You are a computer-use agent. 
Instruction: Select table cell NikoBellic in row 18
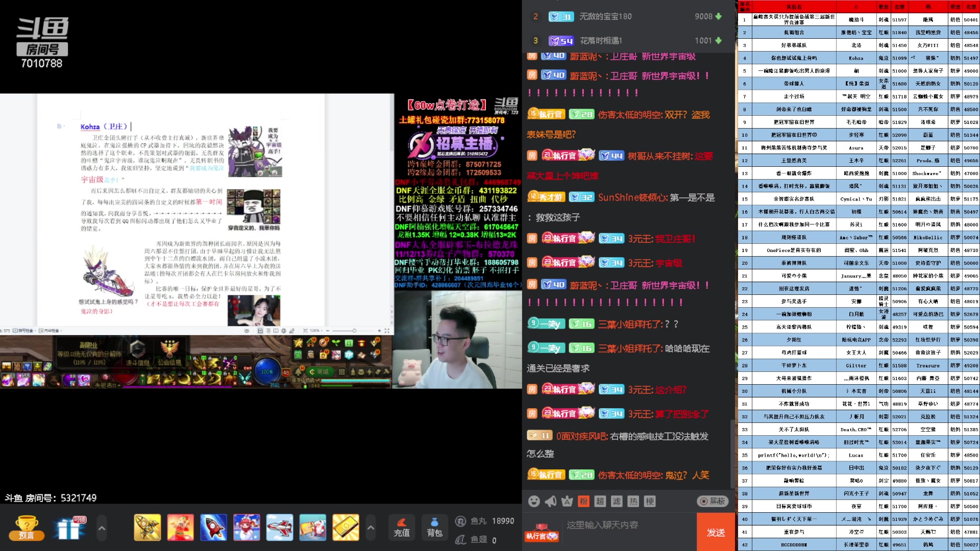coord(928,238)
